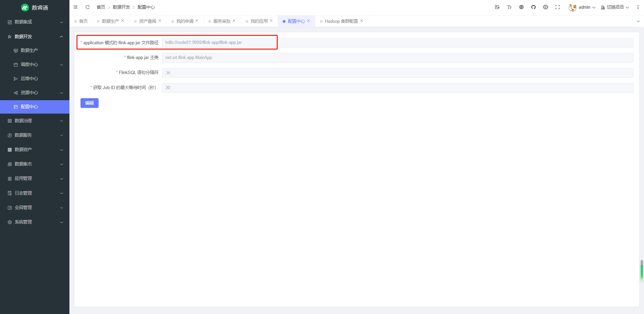Switch to the Hadoop 集群配置 tab

pyautogui.click(x=341, y=21)
